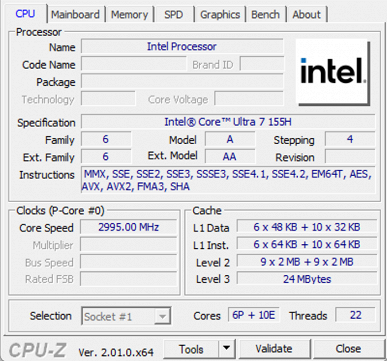Click the Cores 6P + 10E field
Screen dimensions: 387x361
point(253,315)
